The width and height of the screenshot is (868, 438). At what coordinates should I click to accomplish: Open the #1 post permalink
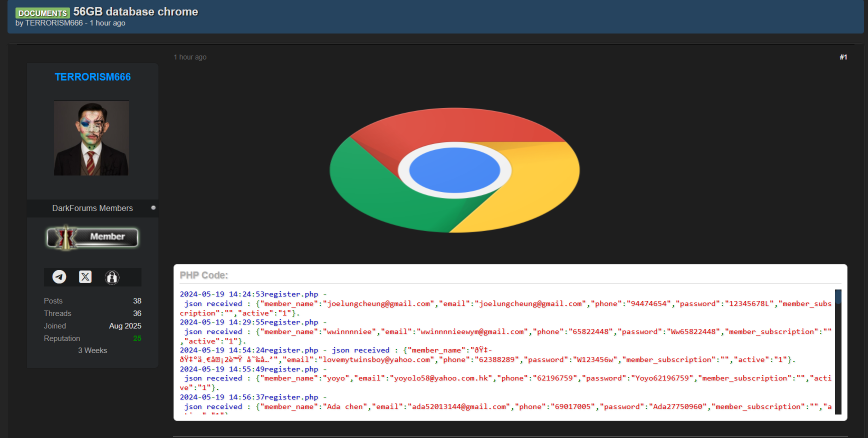(x=843, y=57)
